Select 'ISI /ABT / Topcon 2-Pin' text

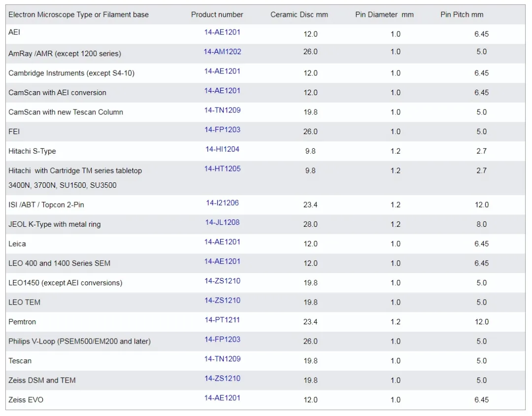click(x=46, y=205)
